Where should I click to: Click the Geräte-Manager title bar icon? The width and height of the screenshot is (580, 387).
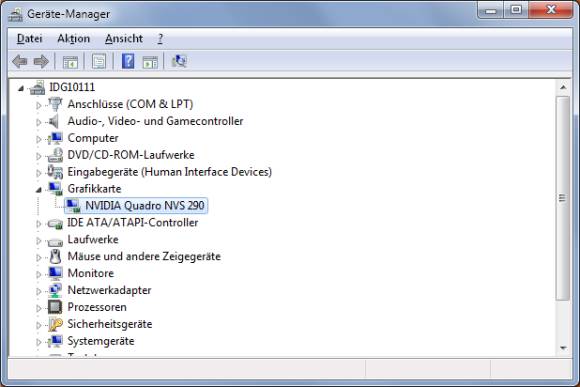(x=16, y=15)
